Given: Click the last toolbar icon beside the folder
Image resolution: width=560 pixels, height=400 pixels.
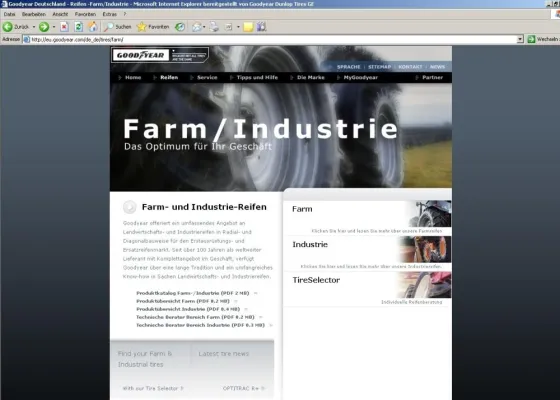Looking at the screenshot, I should [x=261, y=27].
